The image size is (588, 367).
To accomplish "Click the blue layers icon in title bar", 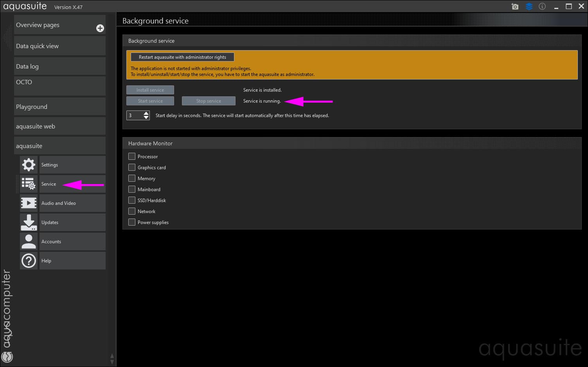I will pyautogui.click(x=529, y=7).
